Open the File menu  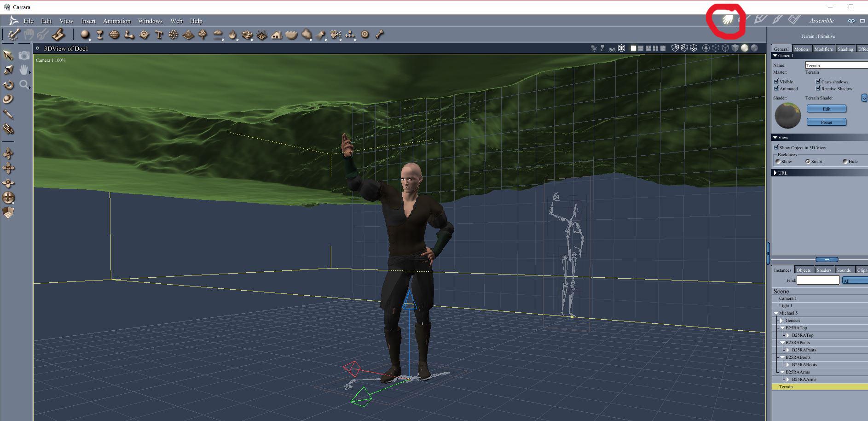click(29, 21)
